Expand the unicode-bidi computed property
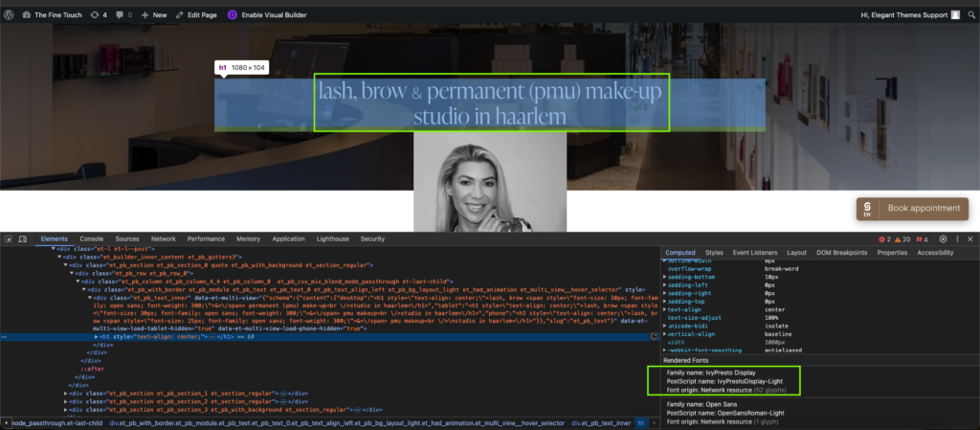Viewport: 980px width, 430px height. click(665, 326)
